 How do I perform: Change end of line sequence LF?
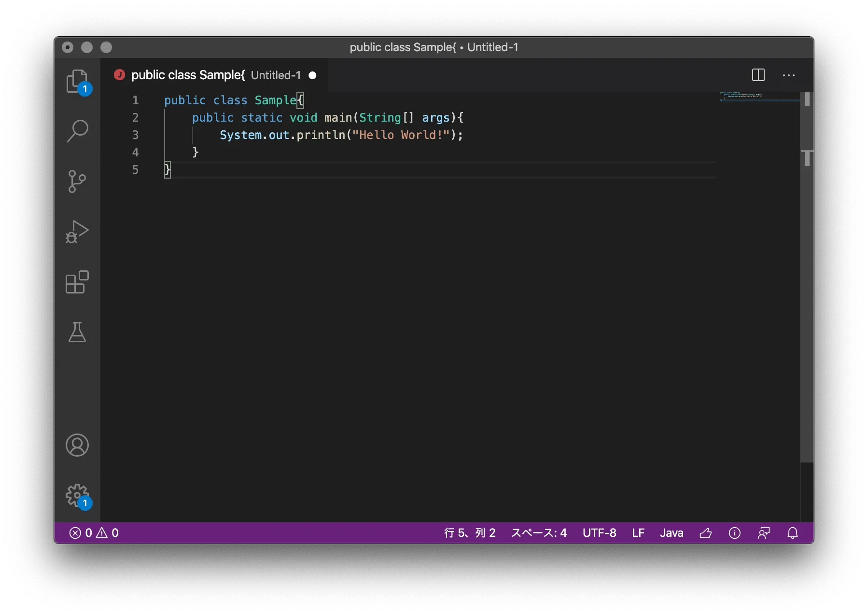(638, 533)
